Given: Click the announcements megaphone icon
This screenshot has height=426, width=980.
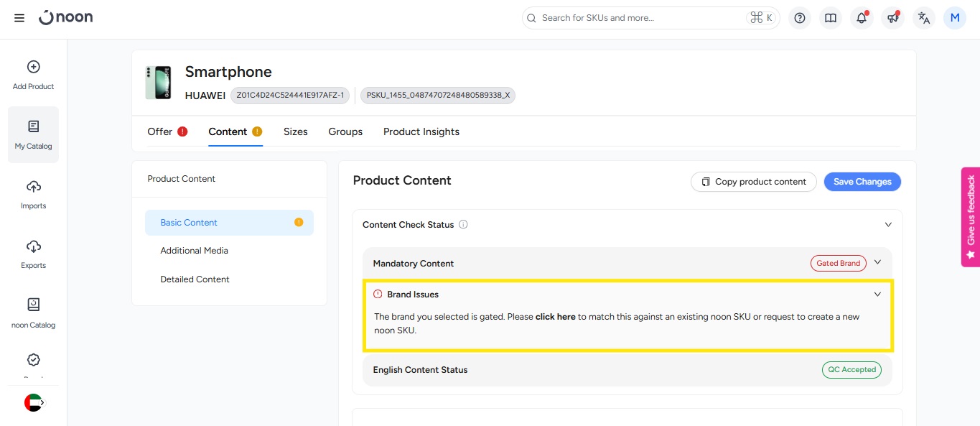Looking at the screenshot, I should (x=892, y=18).
